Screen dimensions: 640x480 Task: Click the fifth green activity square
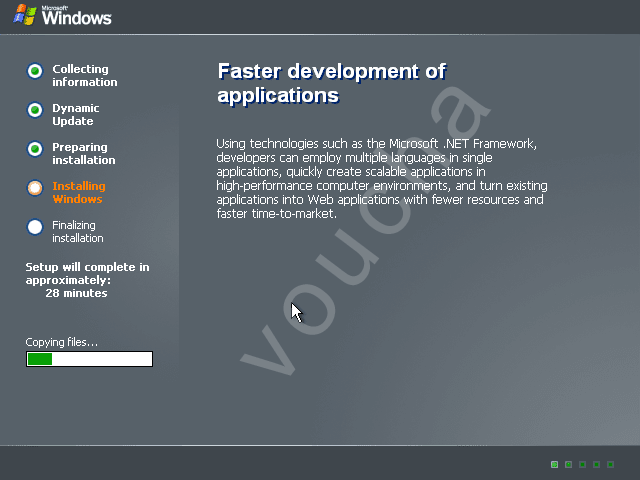point(611,464)
